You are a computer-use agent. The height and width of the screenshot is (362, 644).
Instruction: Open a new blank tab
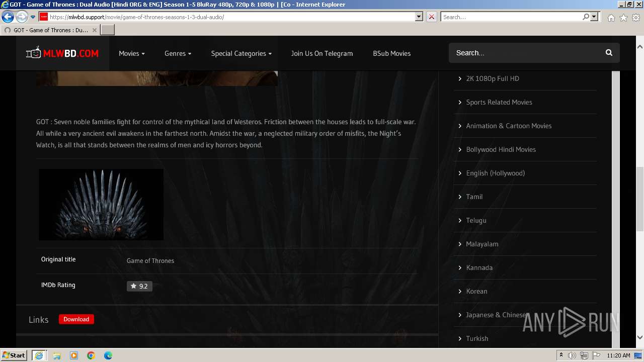click(108, 30)
